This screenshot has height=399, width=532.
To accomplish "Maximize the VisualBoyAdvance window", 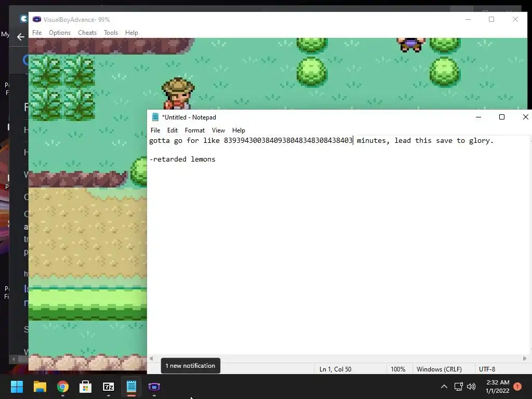I will (x=491, y=19).
